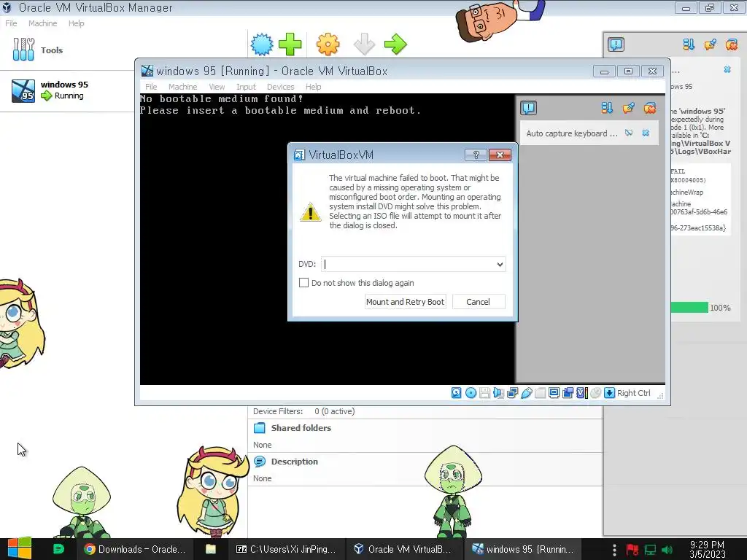Click the blue New machine icon in Manager toolbar

tap(262, 44)
